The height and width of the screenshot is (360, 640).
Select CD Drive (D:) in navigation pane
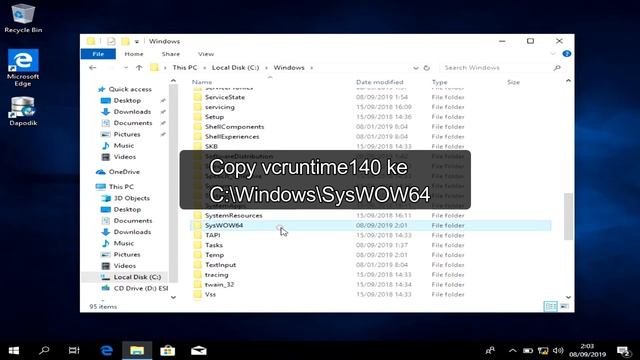coord(140,288)
